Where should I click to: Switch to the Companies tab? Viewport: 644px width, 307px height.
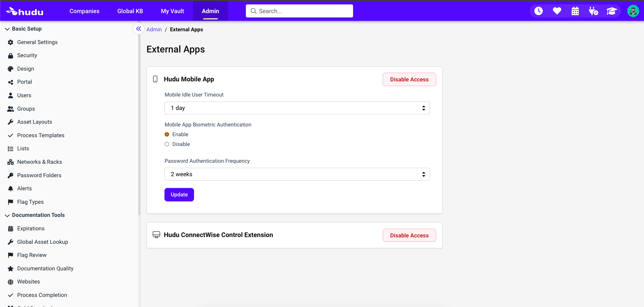pos(84,11)
